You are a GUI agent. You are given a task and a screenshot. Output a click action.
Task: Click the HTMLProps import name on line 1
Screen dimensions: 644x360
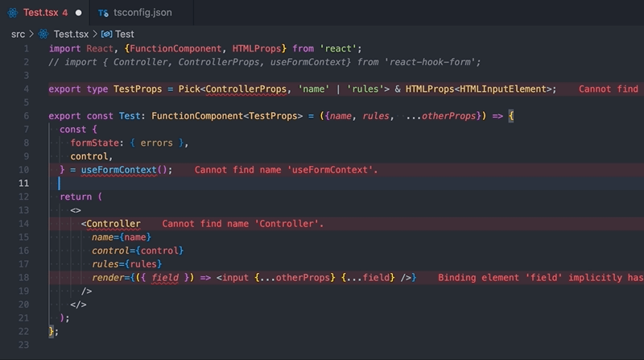click(x=257, y=48)
